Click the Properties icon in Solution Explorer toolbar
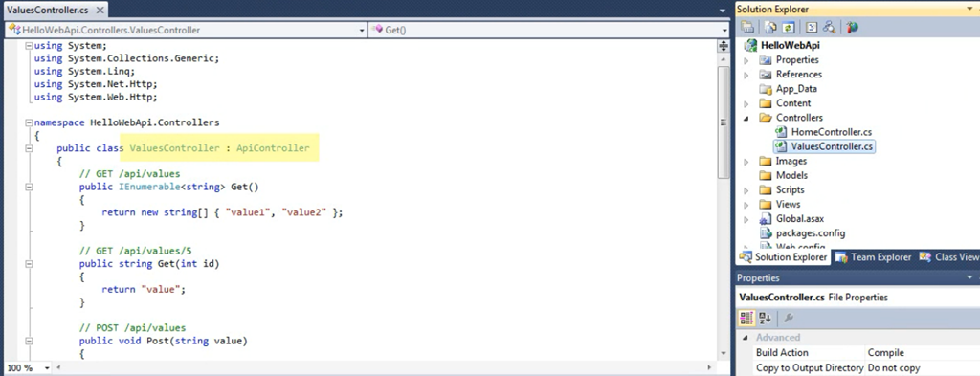Viewport: 980px width, 376px height. [746, 28]
